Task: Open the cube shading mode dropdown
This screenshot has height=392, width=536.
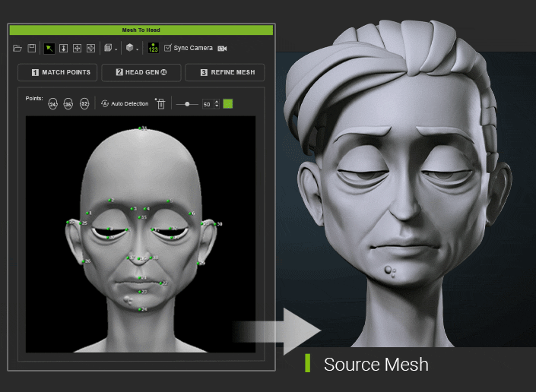Action: coord(132,48)
